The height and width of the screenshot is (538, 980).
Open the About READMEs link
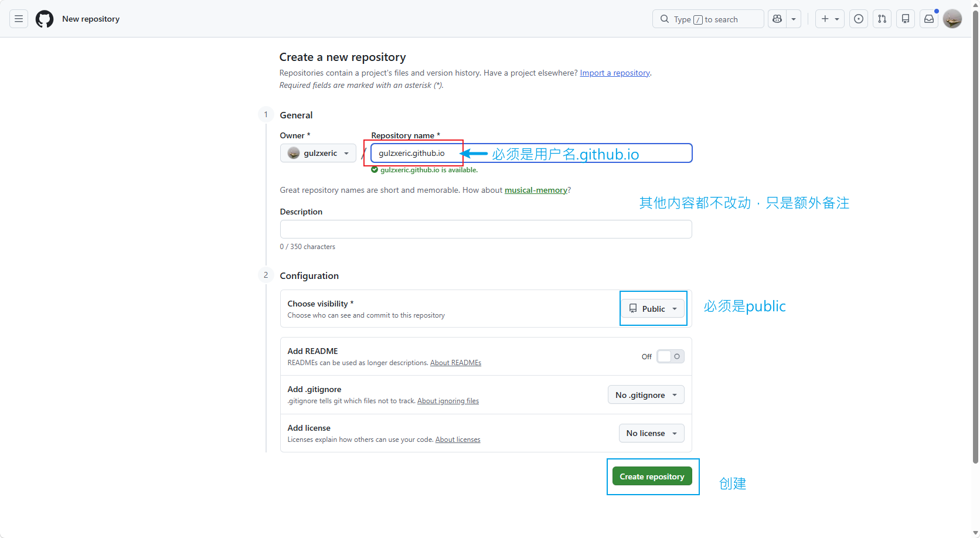pyautogui.click(x=455, y=363)
